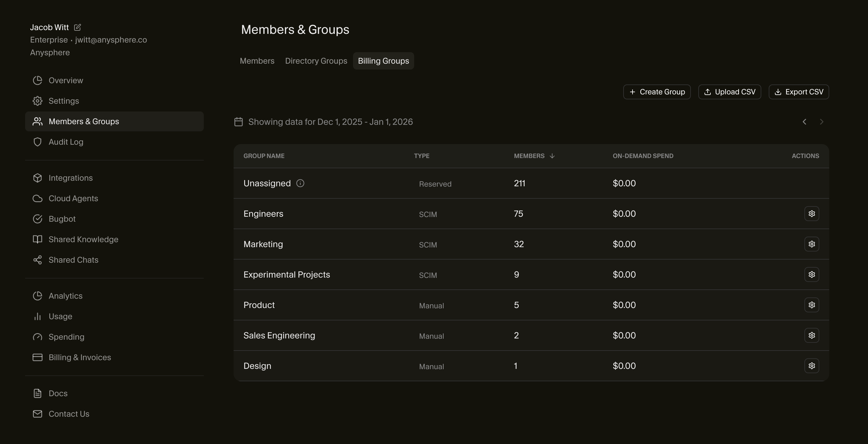Click Export CSV button
Viewport: 868px width, 444px height.
tap(799, 92)
